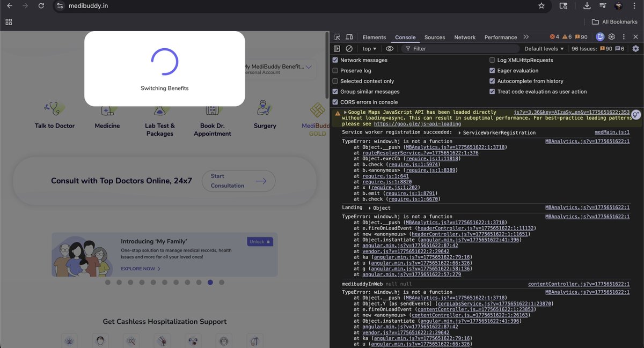Click the page vertical scrollbar thumb
Image resolution: width=644 pixels, height=348 pixels.
pos(326,64)
